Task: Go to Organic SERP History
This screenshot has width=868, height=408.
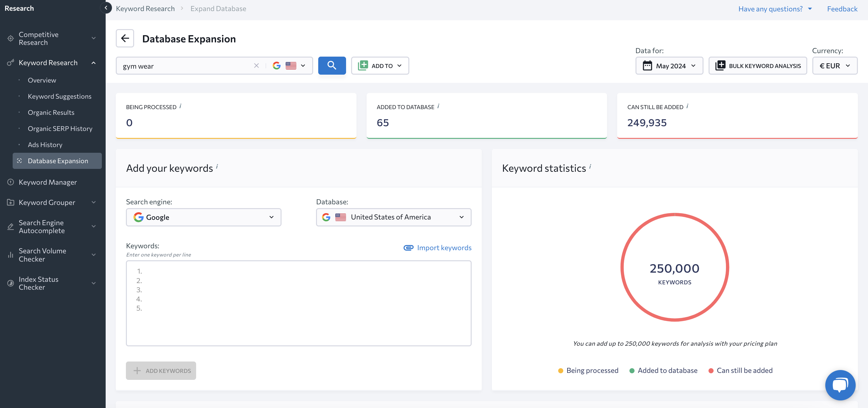Action: 60,129
